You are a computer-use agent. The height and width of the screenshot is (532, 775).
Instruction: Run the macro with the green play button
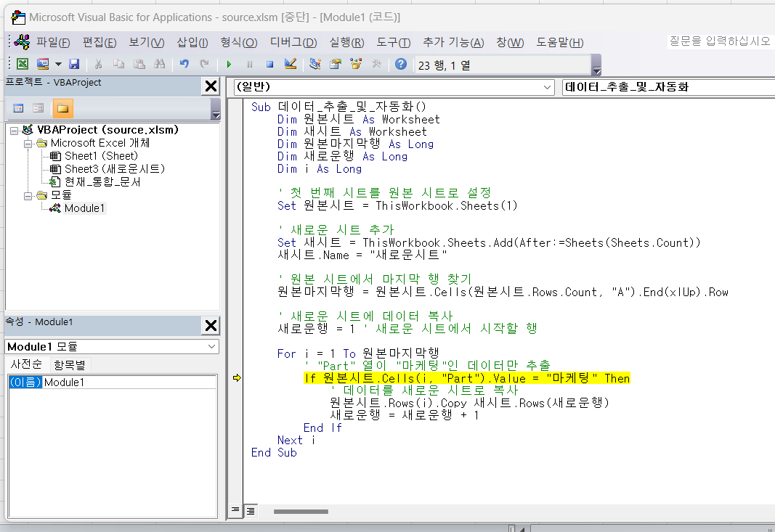coord(229,64)
